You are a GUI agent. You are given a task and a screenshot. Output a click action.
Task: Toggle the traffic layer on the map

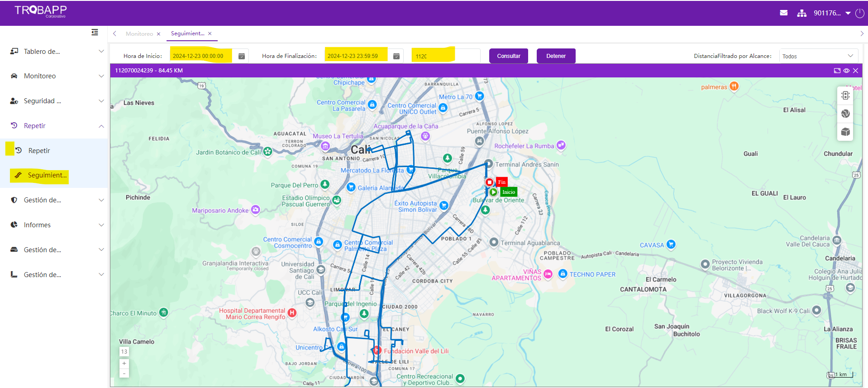(x=845, y=96)
